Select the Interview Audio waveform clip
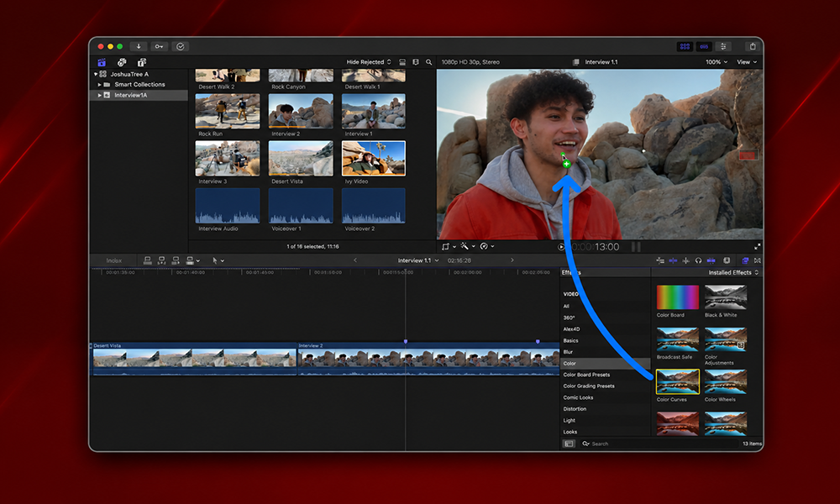This screenshot has height=504, width=840. (228, 206)
